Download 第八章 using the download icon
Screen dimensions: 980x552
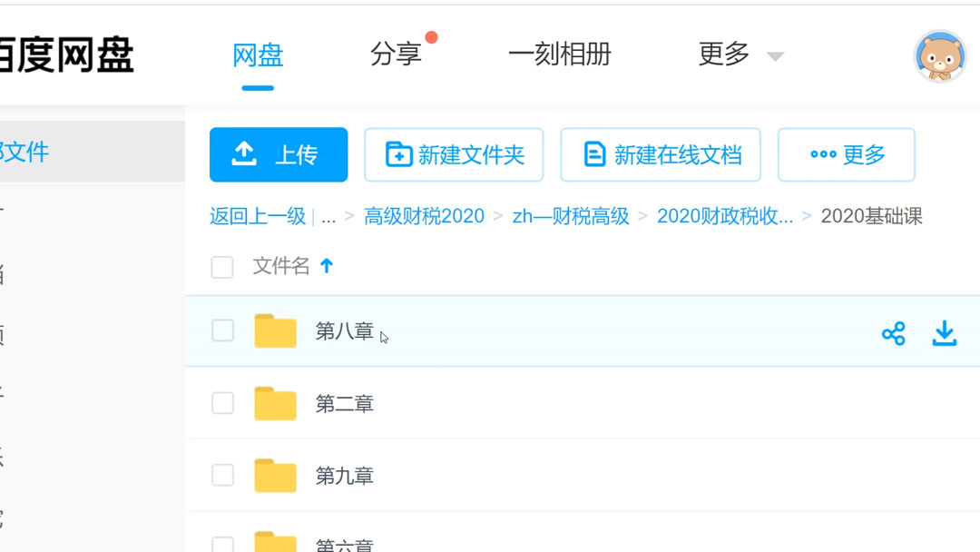click(x=944, y=334)
